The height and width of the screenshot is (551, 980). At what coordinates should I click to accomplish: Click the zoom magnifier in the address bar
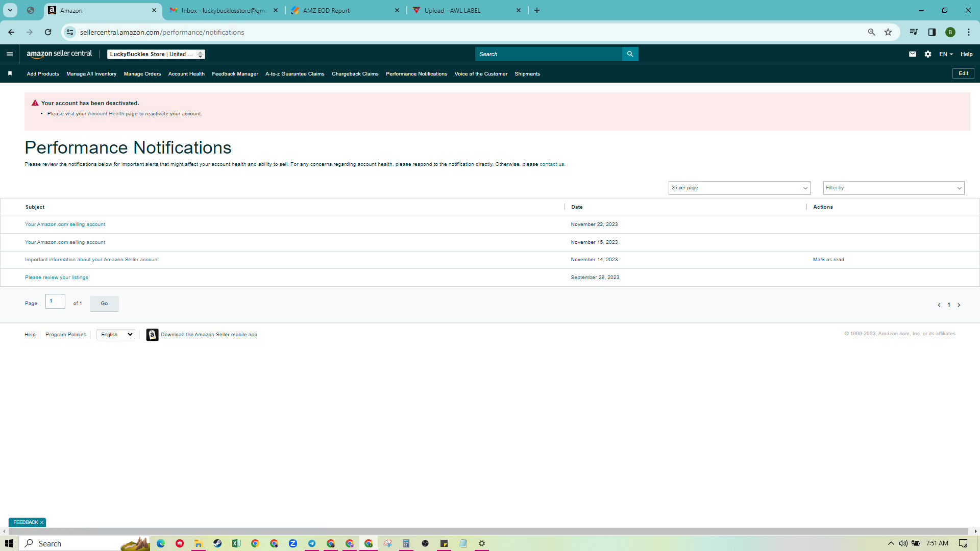point(872,32)
